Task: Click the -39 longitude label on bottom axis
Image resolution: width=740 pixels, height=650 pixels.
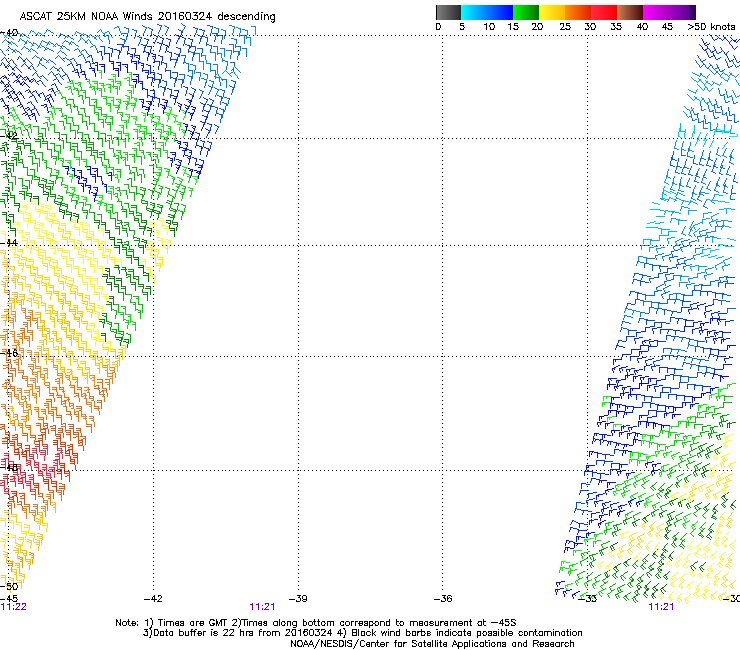Action: tap(298, 599)
